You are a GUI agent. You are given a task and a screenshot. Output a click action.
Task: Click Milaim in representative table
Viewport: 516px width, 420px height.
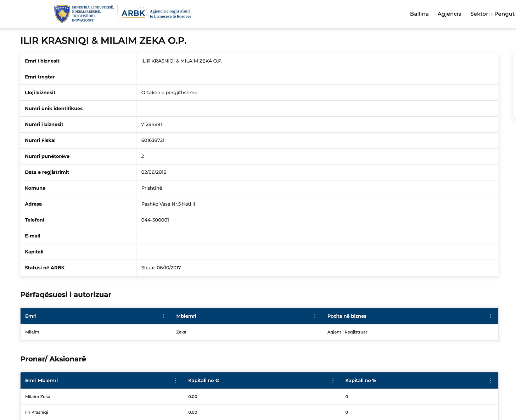coord(32,332)
